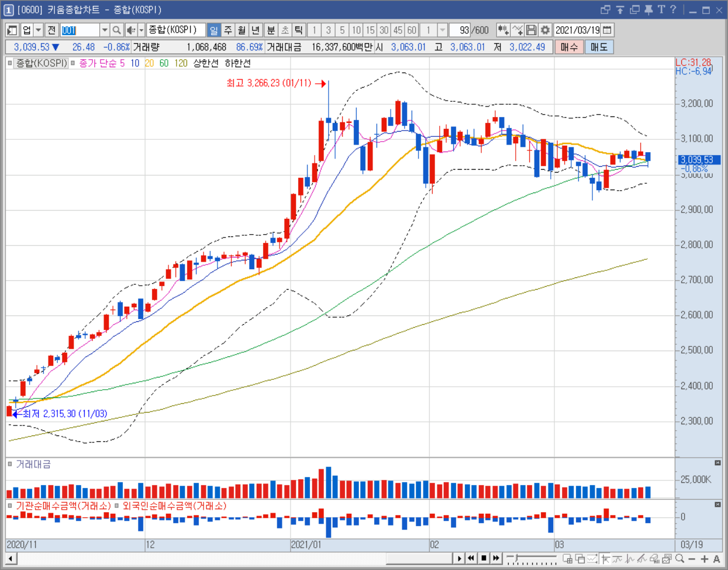Choose the 10 interval preset
This screenshot has width=728, height=570.
(356, 30)
